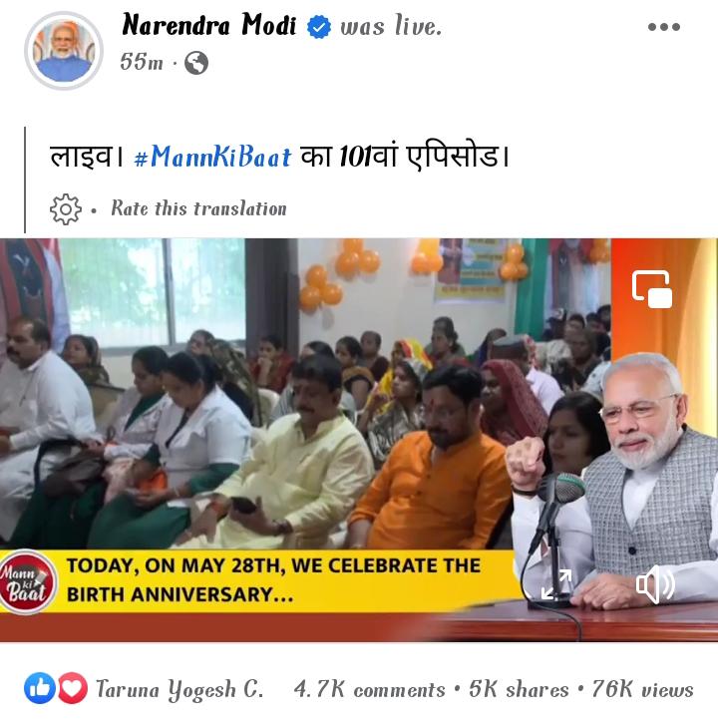Click the Mann ki Baat logo on video
The height and width of the screenshot is (728, 718).
point(27,581)
